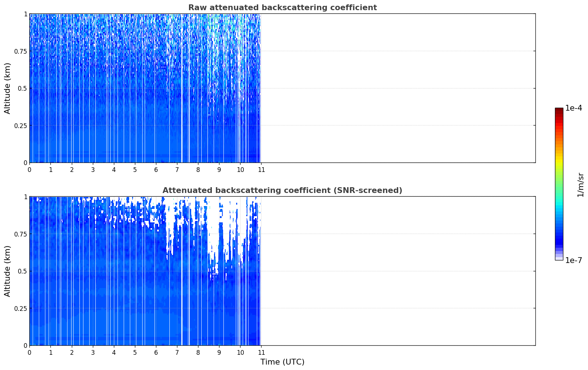The image size is (588, 370).
Task: Click the '9' time tick on bottom plot
Action: 219,353
